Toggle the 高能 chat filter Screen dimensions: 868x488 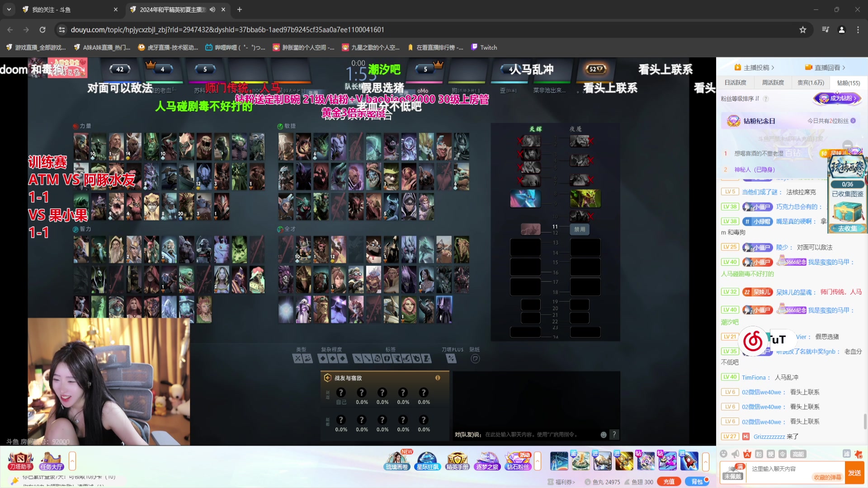click(799, 454)
